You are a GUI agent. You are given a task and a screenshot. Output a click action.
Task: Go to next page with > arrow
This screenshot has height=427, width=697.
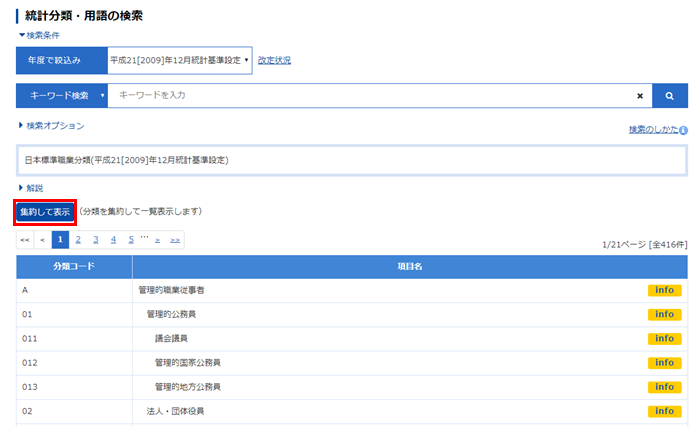157,240
